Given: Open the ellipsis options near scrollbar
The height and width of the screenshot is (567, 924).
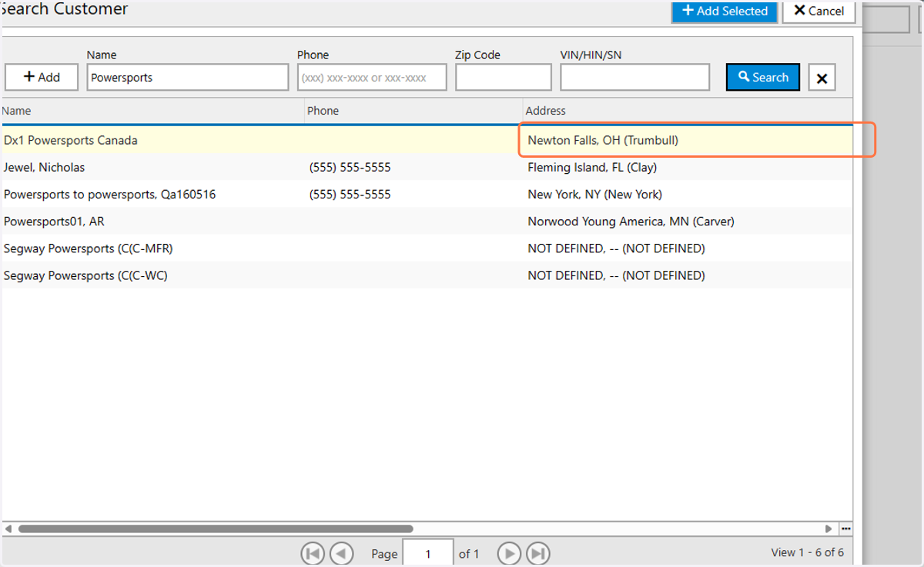Looking at the screenshot, I should (x=845, y=529).
